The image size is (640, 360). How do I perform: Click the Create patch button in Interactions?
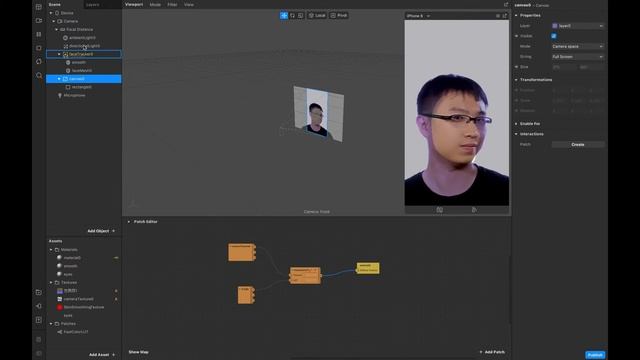(578, 144)
